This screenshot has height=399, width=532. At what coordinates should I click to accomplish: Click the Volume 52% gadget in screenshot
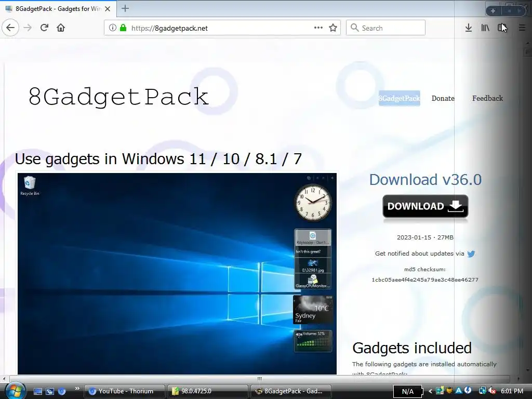click(x=313, y=341)
